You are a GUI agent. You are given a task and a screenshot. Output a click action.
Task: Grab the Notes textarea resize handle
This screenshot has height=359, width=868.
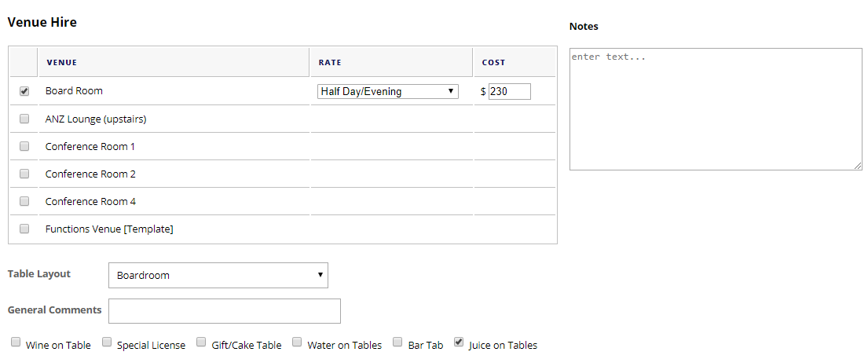pos(858,166)
